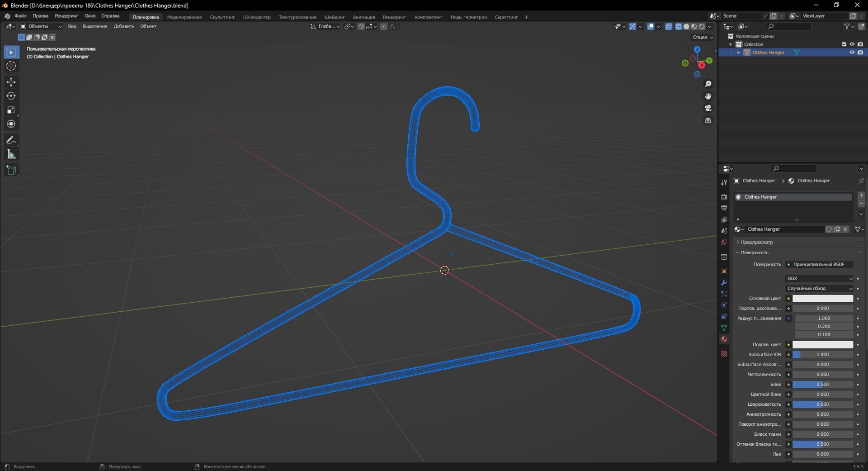Switch to the Шейдинг workspace tab
The image size is (868, 471).
pyautogui.click(x=334, y=17)
